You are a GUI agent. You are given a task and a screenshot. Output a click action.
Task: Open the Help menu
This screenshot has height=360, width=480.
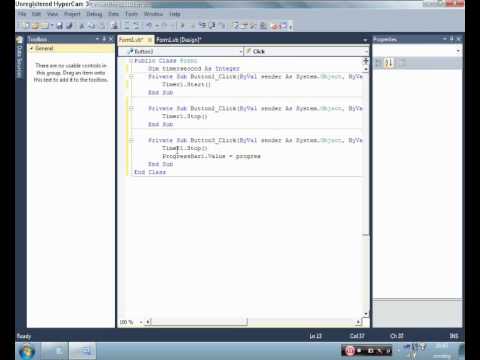pos(175,14)
